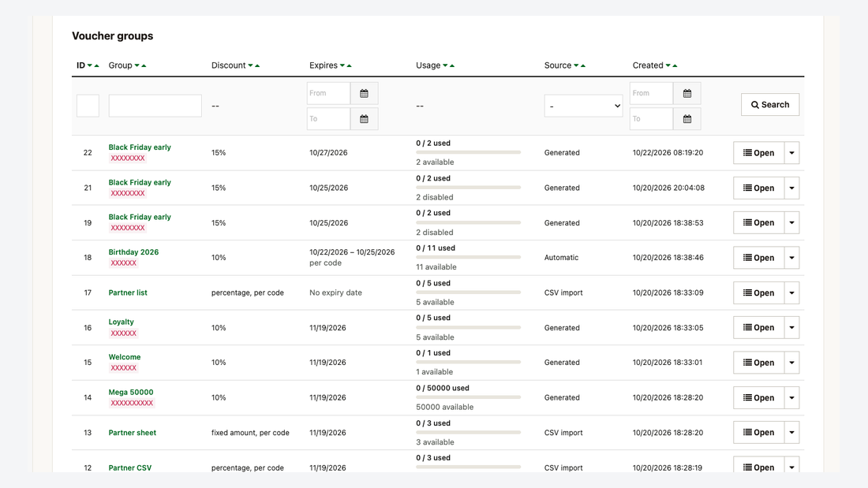Follow the Welcome group link
The image size is (868, 488).
pos(125,357)
